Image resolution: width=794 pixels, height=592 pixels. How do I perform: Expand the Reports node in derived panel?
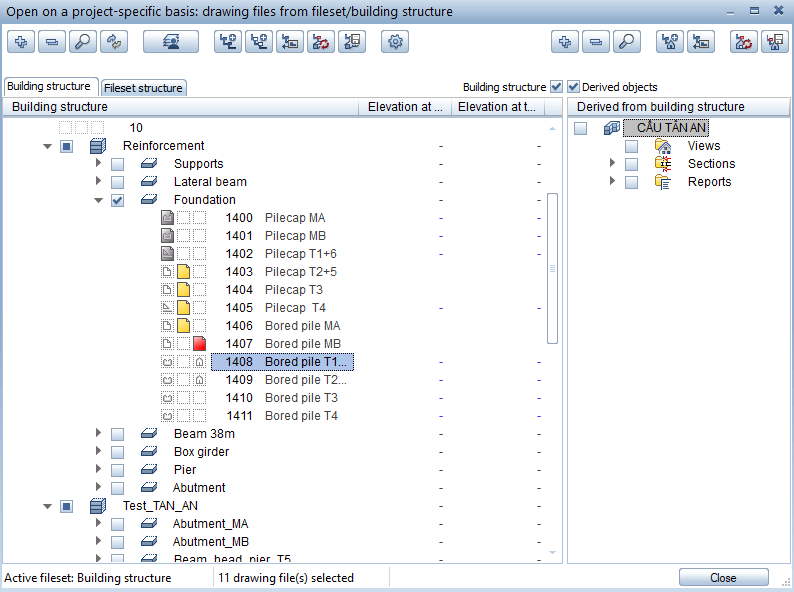pos(612,182)
